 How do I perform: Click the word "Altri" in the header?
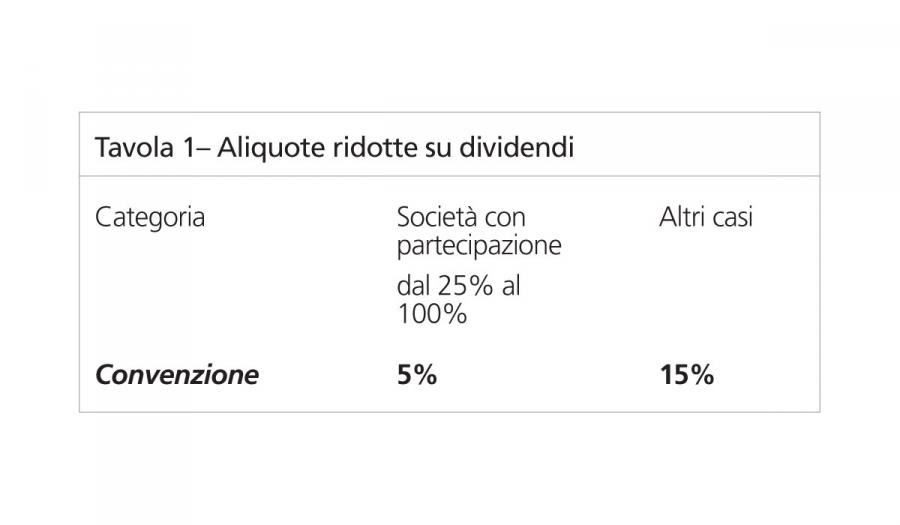pyautogui.click(x=682, y=217)
